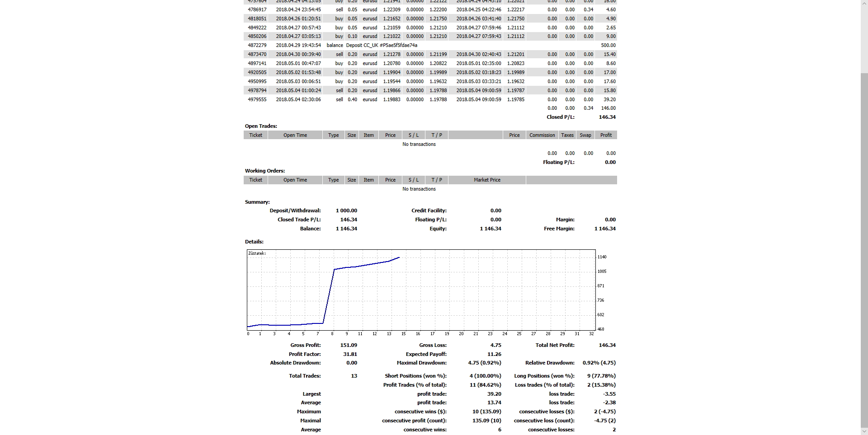
Task: Click the Open Trades Profit column header
Action: click(606, 135)
